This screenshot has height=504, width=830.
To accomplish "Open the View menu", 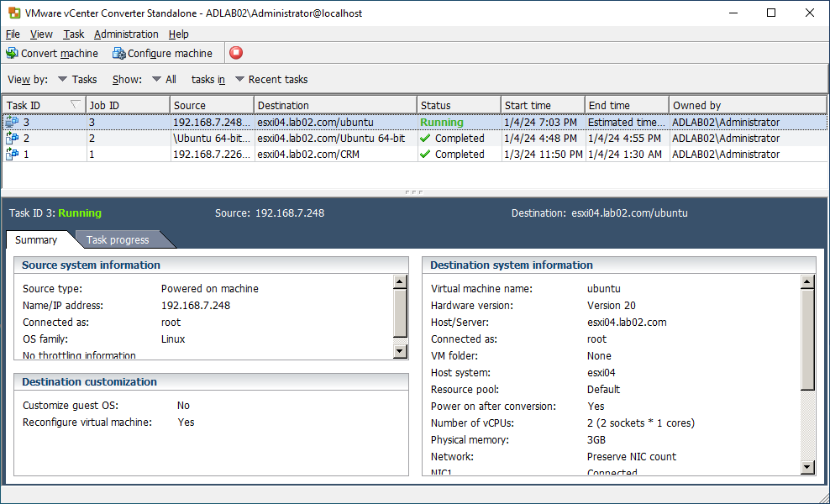I will [41, 34].
